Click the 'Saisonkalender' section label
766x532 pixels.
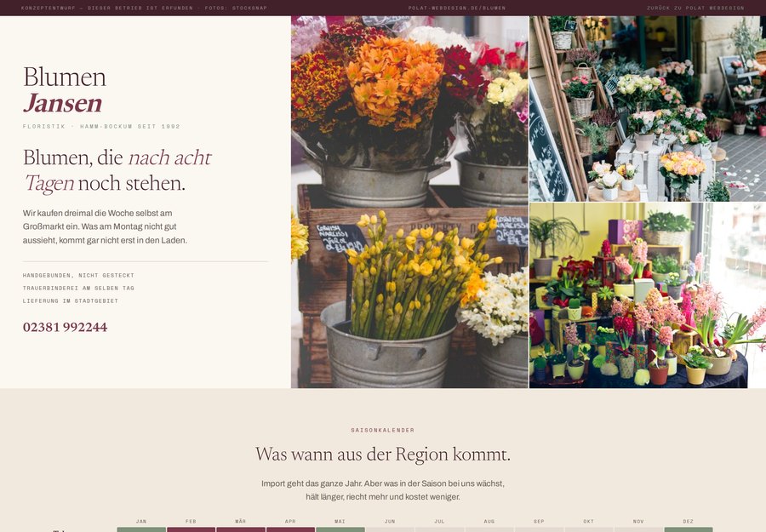coord(382,431)
